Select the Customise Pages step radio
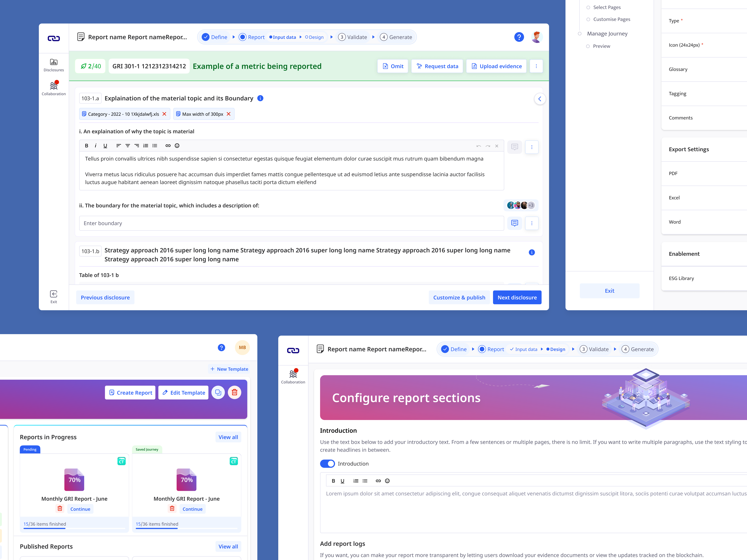The width and height of the screenshot is (747, 560). tap(588, 19)
